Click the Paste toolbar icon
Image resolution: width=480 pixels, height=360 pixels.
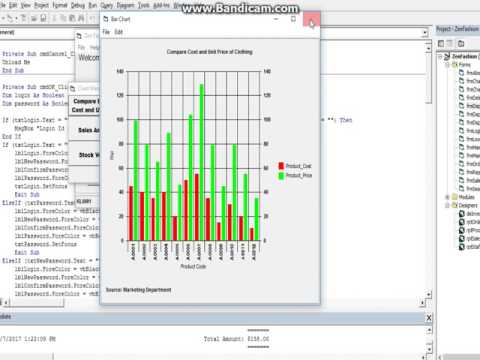click(72, 18)
